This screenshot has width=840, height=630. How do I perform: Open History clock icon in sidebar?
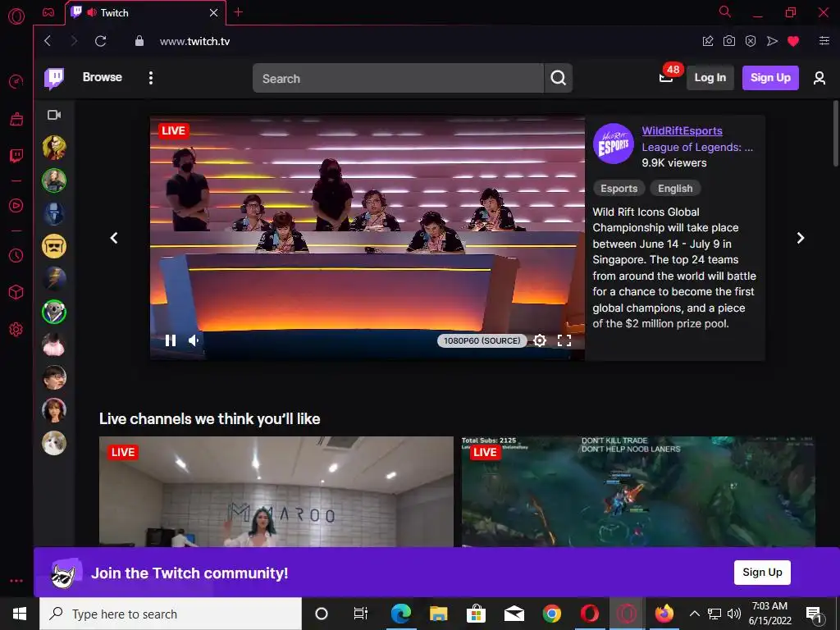tap(16, 256)
